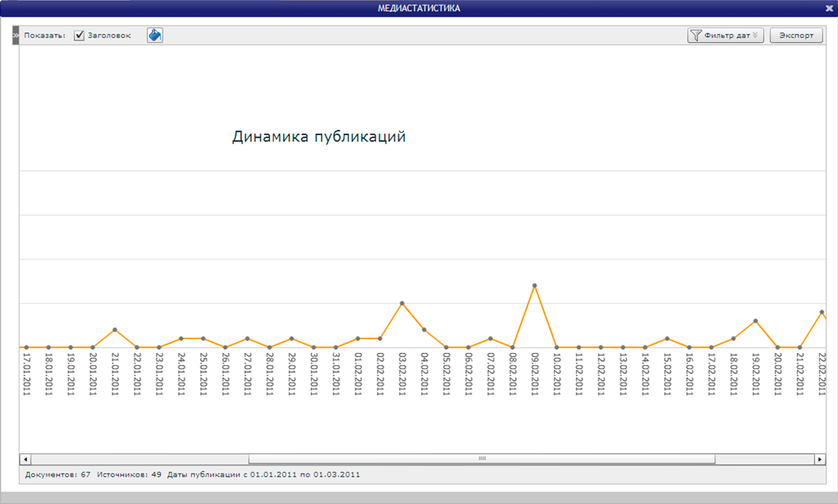Expand the collapsed side panel arrows

[16, 35]
